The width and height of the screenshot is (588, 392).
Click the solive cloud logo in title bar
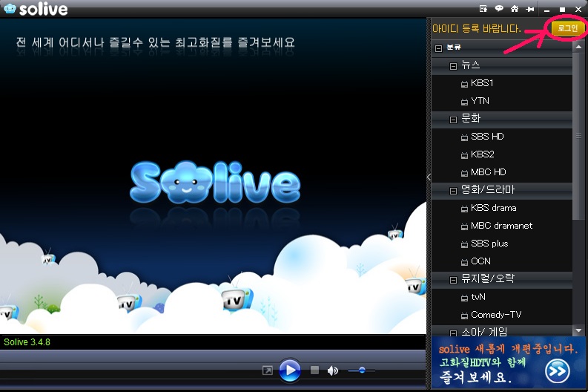coord(10,8)
